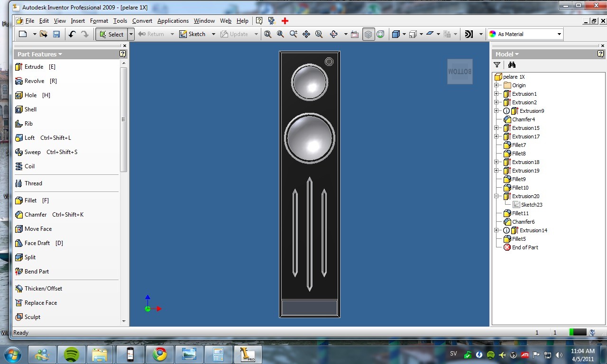Activate the Shell tool
This screenshot has height=364, width=607.
(26, 109)
